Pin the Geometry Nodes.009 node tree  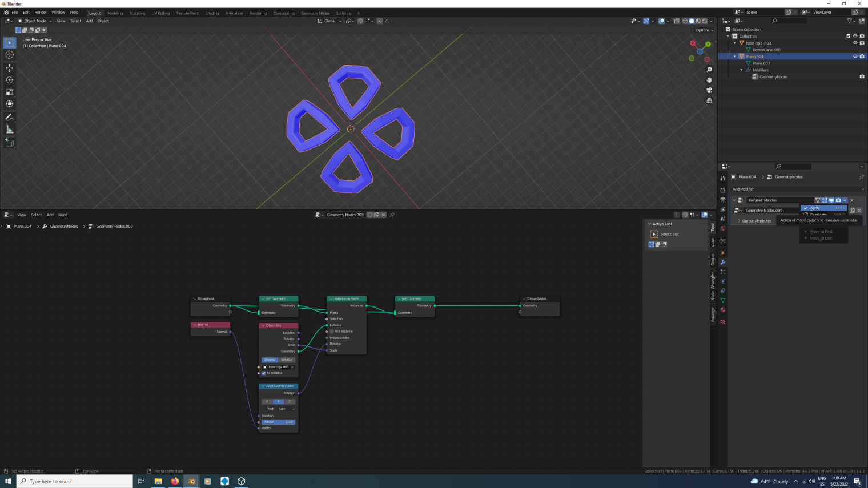[392, 215]
